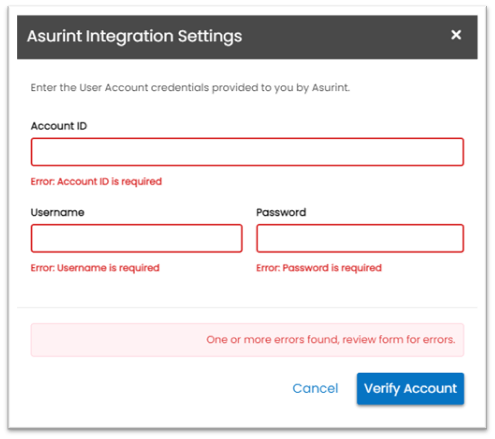
Task: Click the 'One or more errors found' alert
Action: tap(247, 340)
